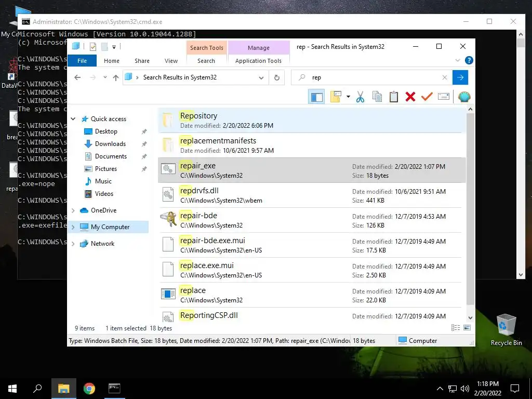The height and width of the screenshot is (399, 532).
Task: Open the Application Tools ribbon tab
Action: point(258,61)
